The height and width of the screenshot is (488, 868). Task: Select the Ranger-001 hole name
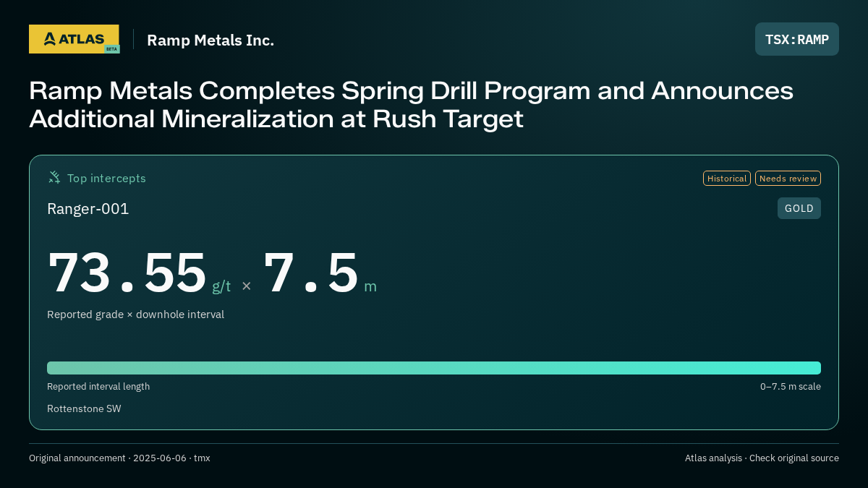88,209
